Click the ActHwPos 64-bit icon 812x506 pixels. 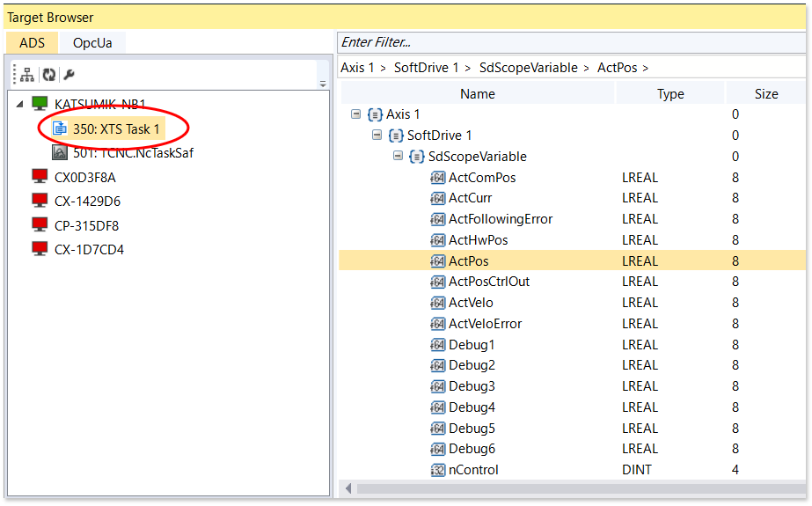(x=437, y=240)
